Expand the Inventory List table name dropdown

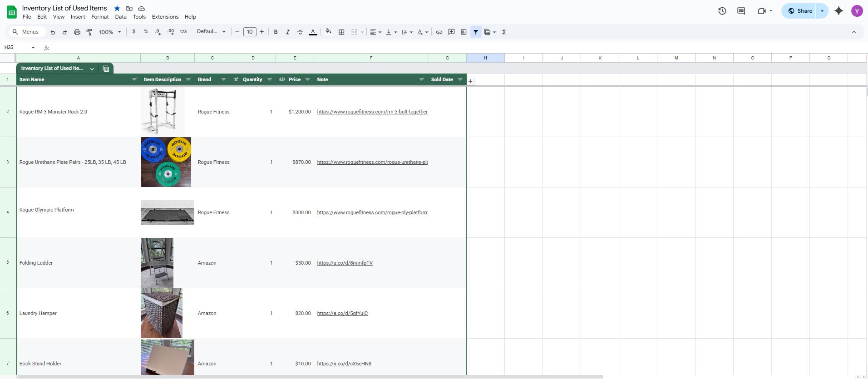click(x=92, y=69)
